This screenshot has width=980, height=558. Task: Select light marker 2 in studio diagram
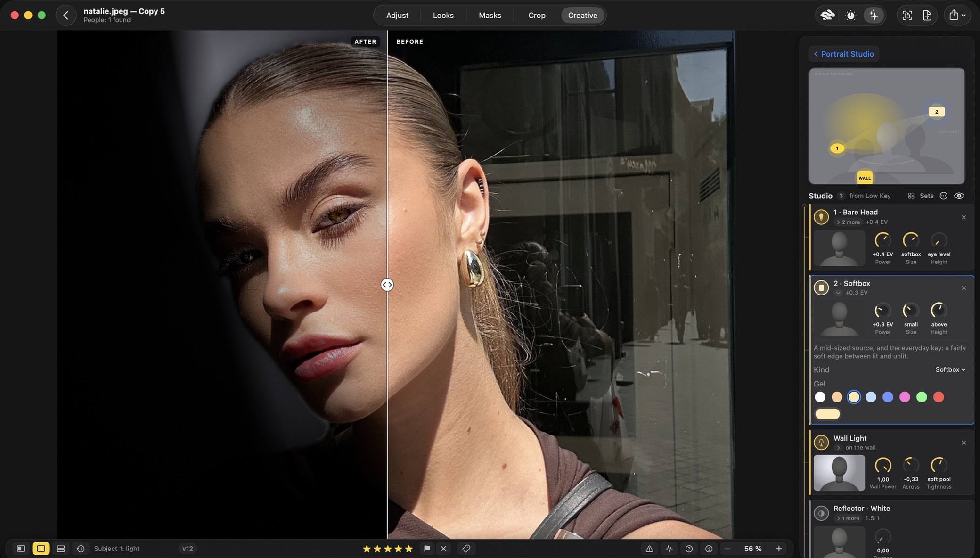pyautogui.click(x=936, y=112)
